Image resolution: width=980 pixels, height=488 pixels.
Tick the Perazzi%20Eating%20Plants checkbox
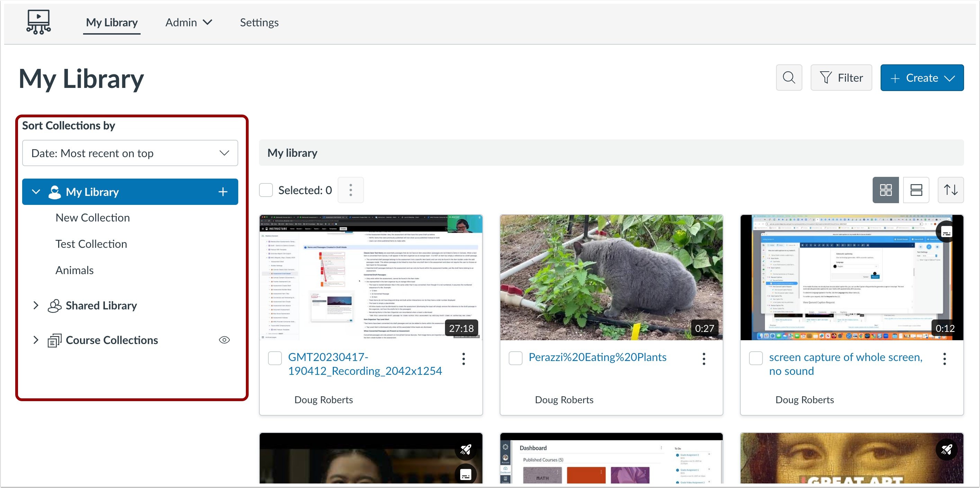(x=515, y=358)
